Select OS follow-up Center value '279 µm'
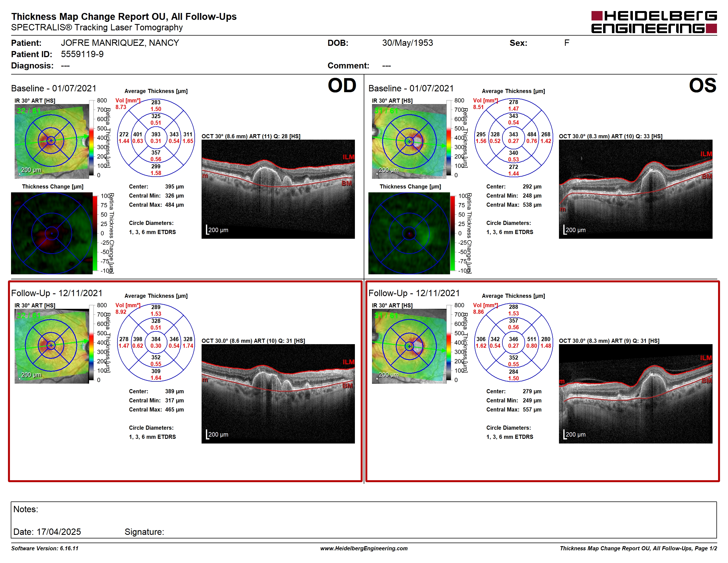728x563 pixels. click(532, 391)
